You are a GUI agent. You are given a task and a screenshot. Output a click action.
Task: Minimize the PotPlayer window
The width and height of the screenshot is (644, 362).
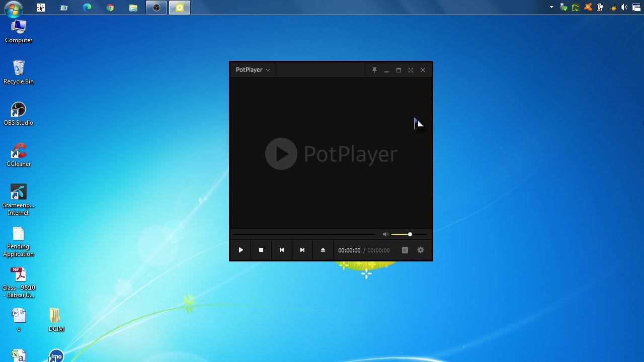pos(386,70)
